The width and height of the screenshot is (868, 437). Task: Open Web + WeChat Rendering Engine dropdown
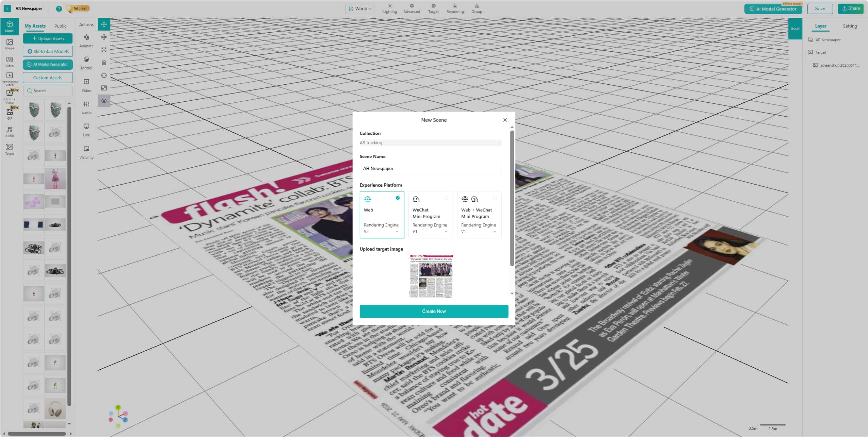pos(479,231)
